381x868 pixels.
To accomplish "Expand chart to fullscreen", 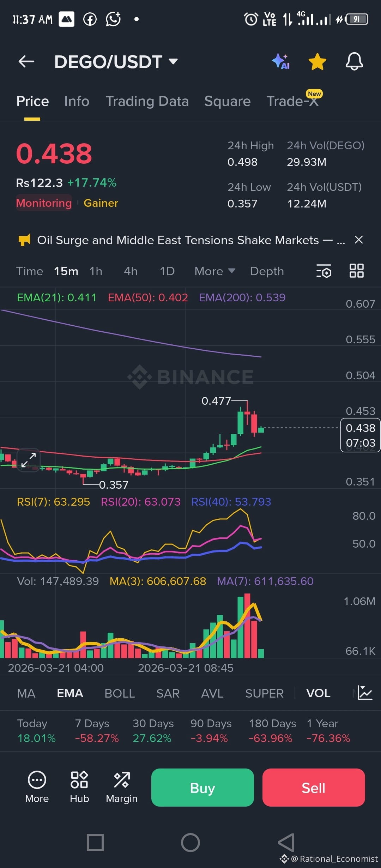I will pos(29,460).
